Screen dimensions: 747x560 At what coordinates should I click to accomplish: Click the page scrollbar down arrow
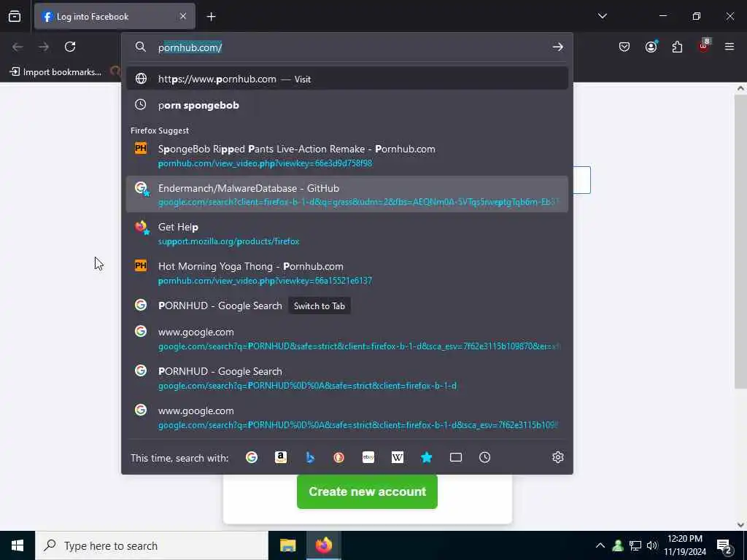tap(741, 525)
